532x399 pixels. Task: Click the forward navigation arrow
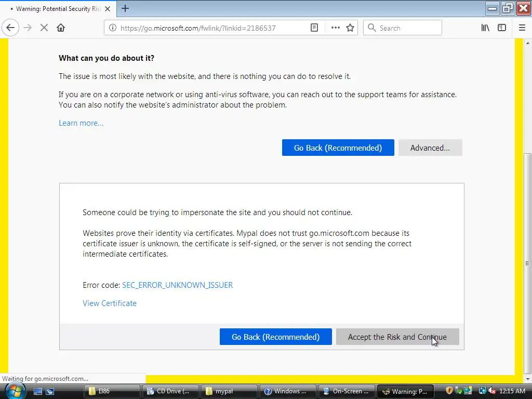pos(28,28)
